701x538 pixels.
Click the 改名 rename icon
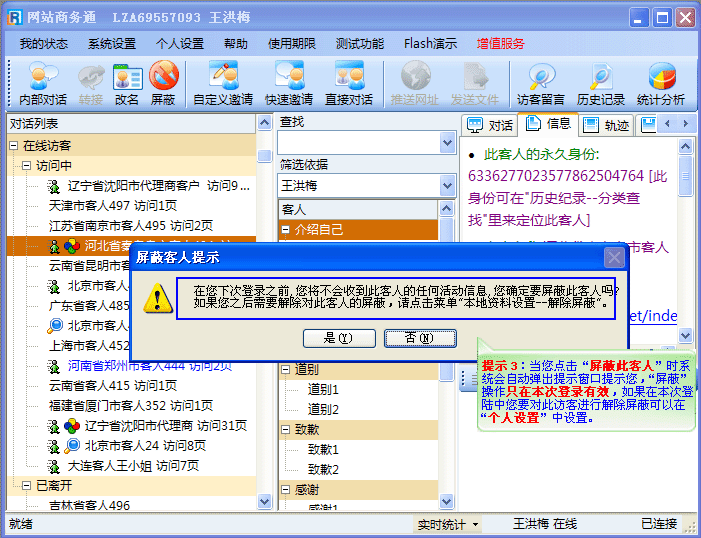127,84
